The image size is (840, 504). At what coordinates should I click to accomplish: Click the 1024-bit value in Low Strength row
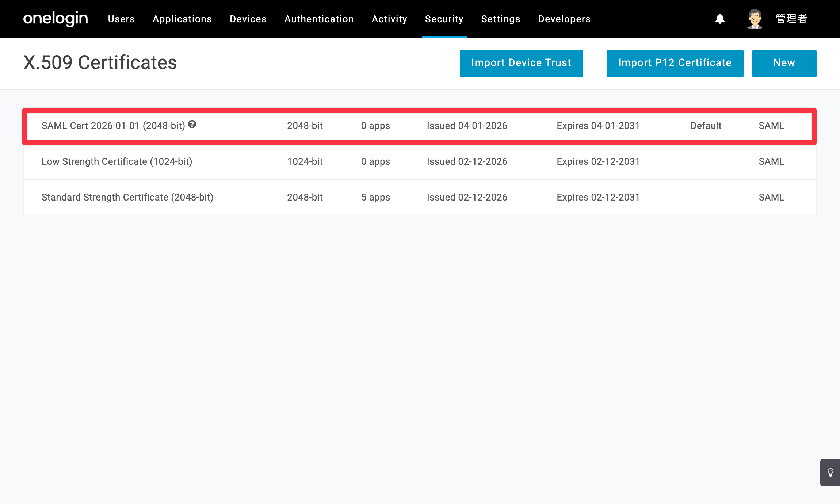[305, 161]
